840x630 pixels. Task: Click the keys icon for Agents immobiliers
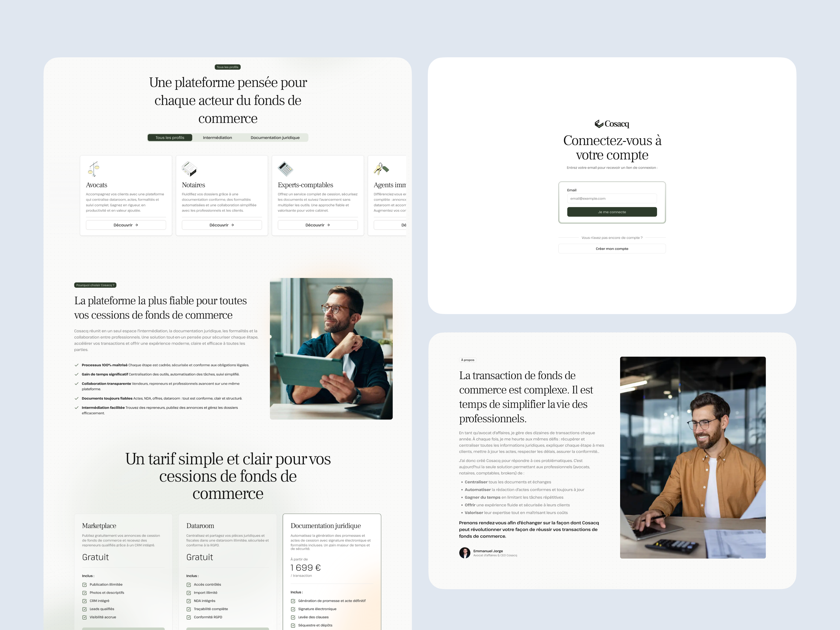(x=381, y=168)
